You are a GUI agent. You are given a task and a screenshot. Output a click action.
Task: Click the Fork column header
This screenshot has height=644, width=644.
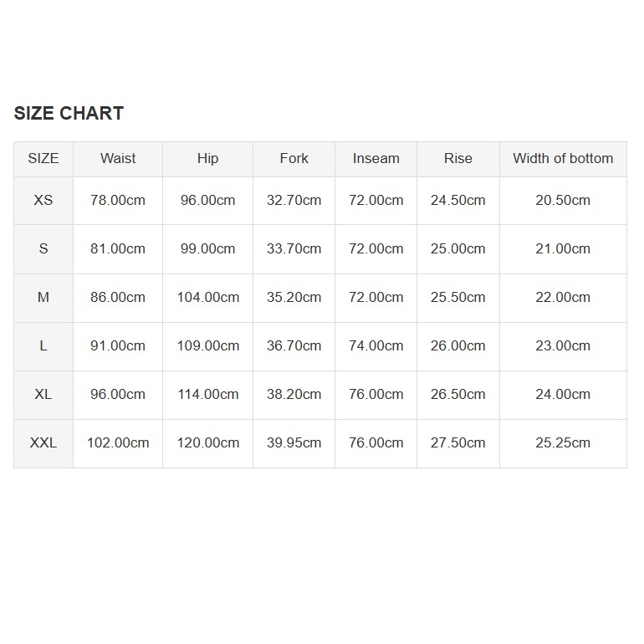tap(294, 158)
